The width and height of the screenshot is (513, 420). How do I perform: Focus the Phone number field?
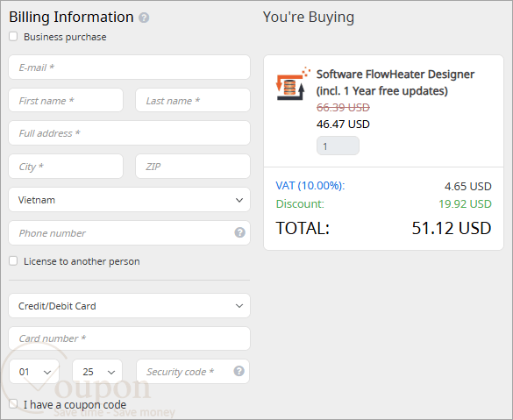[x=129, y=233]
